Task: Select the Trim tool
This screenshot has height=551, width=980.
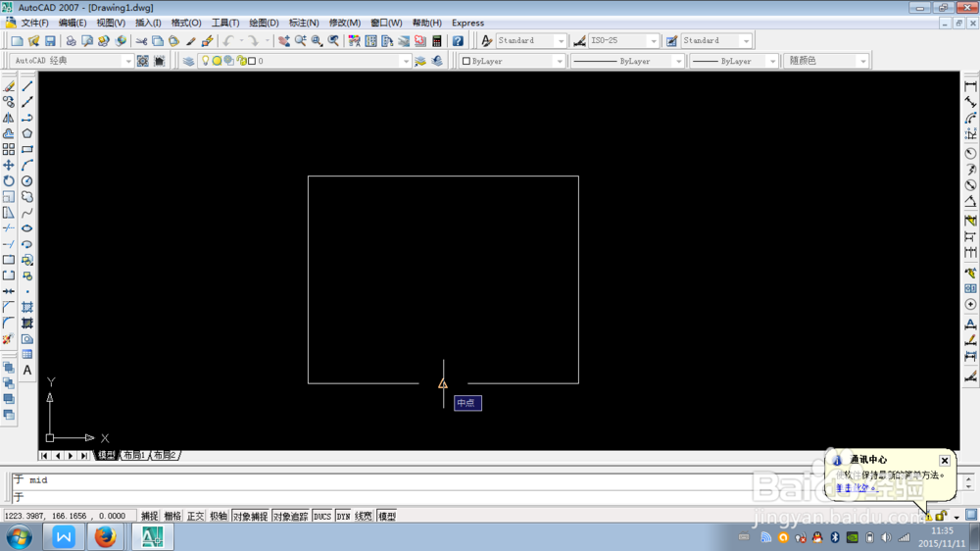Action: tap(9, 228)
